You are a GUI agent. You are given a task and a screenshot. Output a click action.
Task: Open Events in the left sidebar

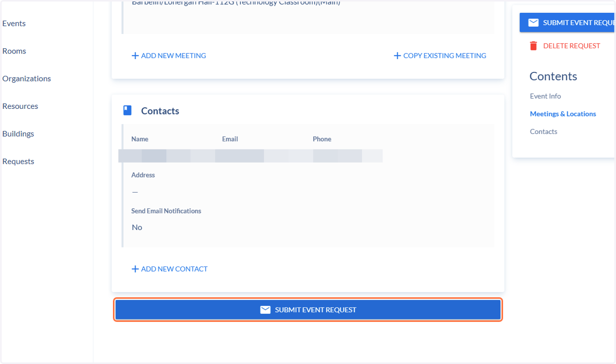tap(14, 24)
